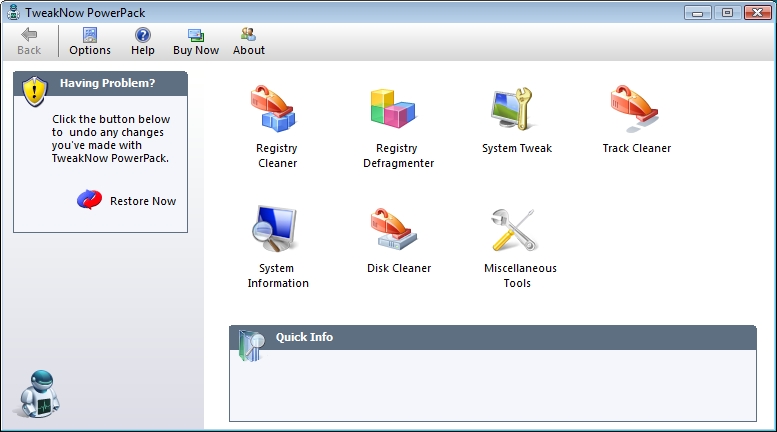Click the yellow warning shield icon
The width and height of the screenshot is (777, 432).
(x=35, y=91)
